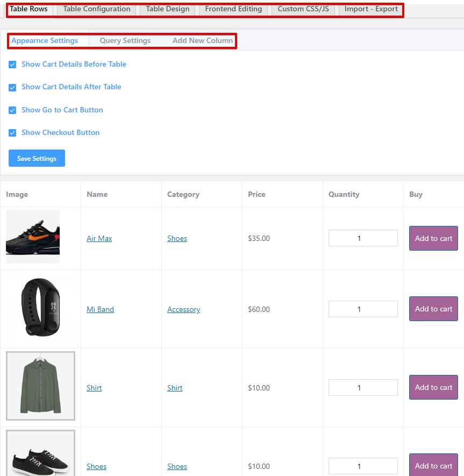The width and height of the screenshot is (464, 476).
Task: Click the green Shirt product image
Action: click(x=41, y=386)
